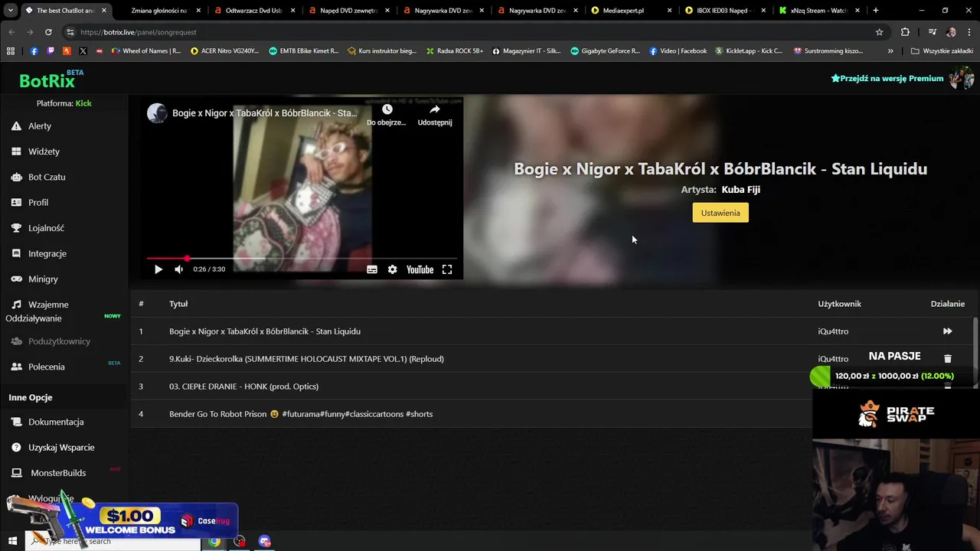Click the Do obejrzenia watch later icon
980x551 pixels.
click(387, 115)
